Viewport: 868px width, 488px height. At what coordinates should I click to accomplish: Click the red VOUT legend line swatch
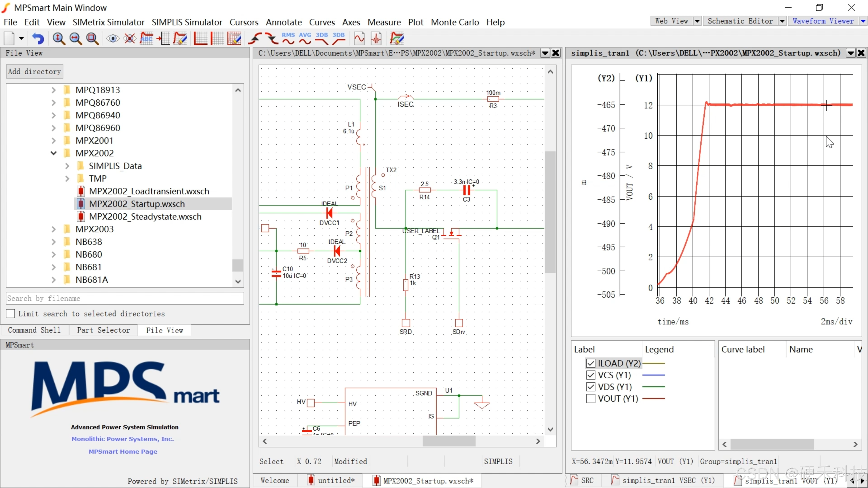653,398
